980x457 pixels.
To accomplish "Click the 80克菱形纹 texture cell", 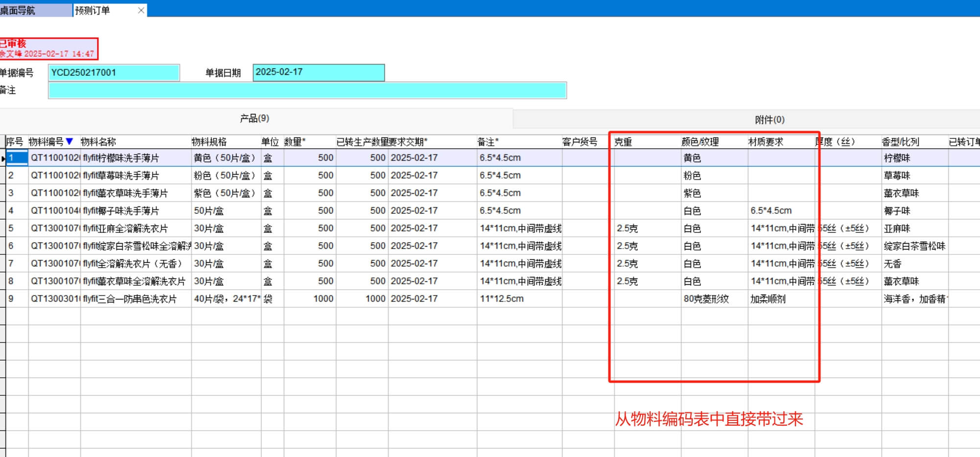I will coord(706,299).
